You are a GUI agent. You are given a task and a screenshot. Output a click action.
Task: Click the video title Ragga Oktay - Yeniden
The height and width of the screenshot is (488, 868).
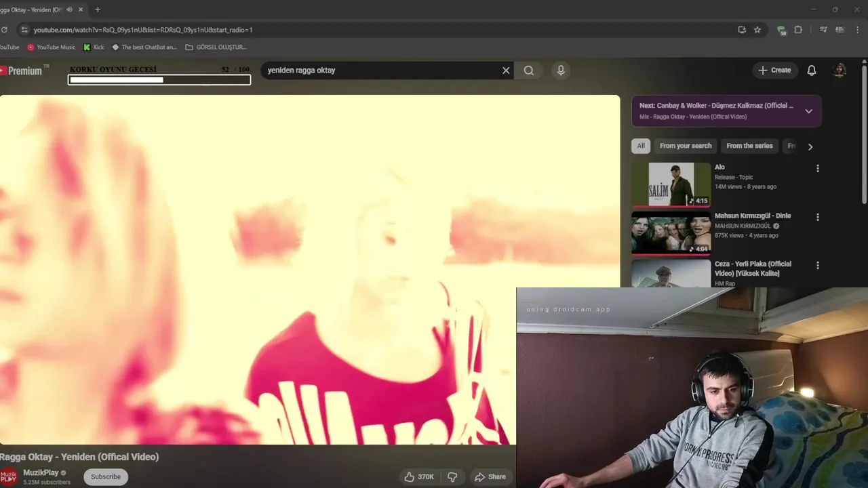[79, 457]
